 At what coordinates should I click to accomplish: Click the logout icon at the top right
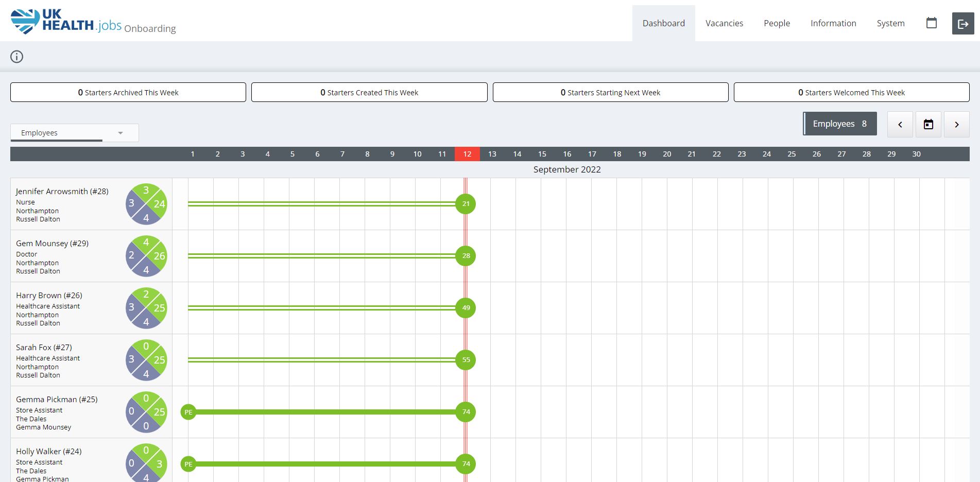pos(962,23)
